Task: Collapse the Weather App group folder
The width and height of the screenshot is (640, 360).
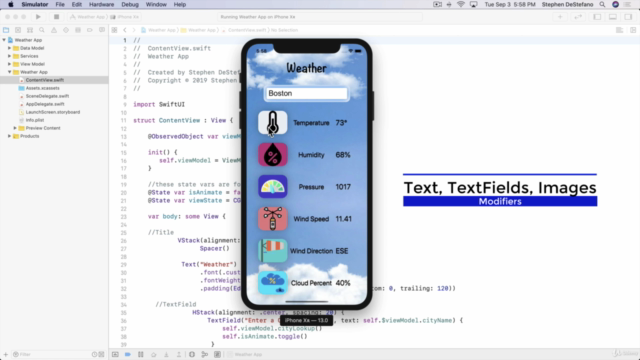Action: coord(9,72)
